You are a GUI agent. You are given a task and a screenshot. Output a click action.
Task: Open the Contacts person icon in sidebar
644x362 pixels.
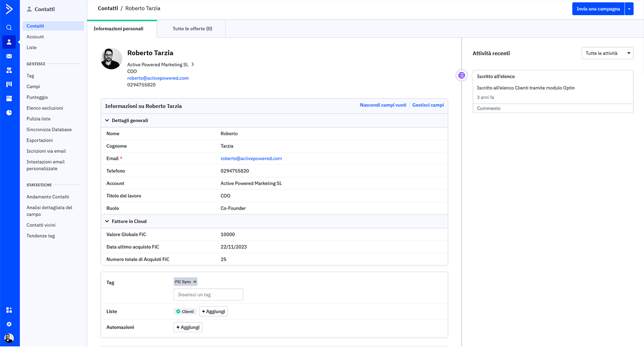[x=9, y=42]
